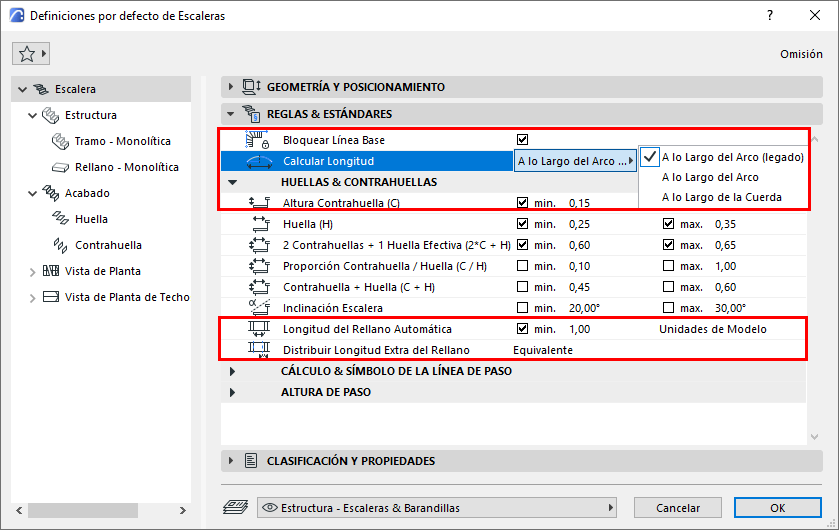Enable Inclinación Escalera min checkbox
Viewport: 839px width, 530px height.
click(x=522, y=308)
